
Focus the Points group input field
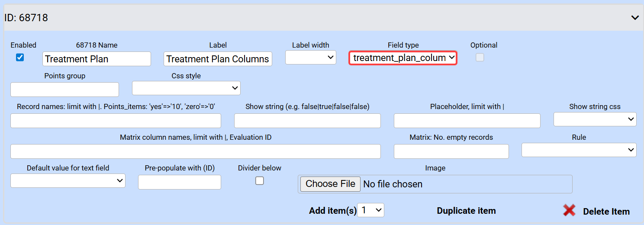click(x=64, y=90)
